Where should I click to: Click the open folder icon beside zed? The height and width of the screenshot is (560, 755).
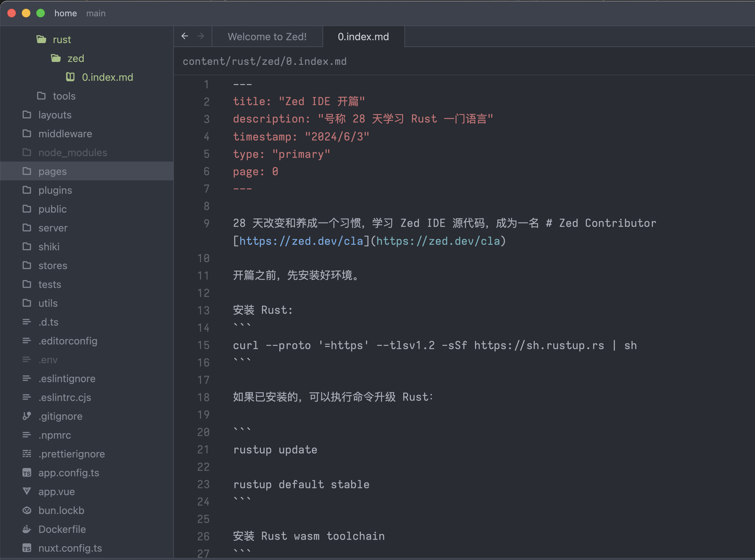point(56,58)
